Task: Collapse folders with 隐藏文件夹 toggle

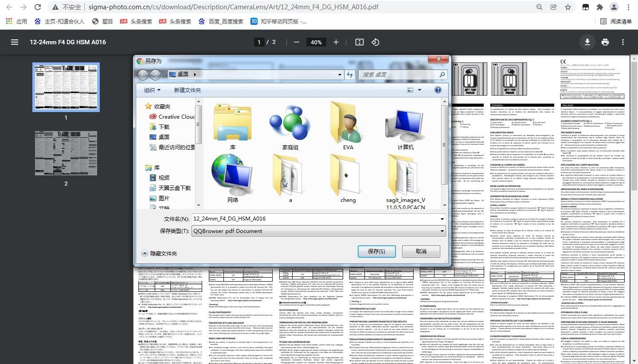Action: (x=145, y=253)
